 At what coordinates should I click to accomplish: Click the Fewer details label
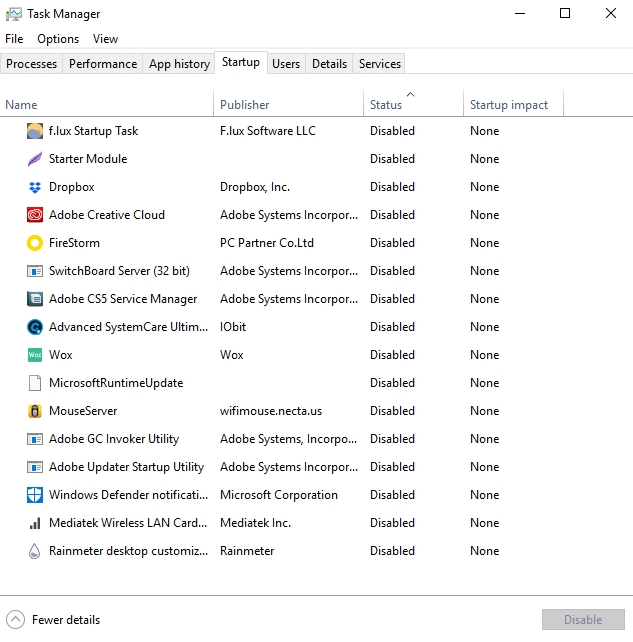(66, 620)
